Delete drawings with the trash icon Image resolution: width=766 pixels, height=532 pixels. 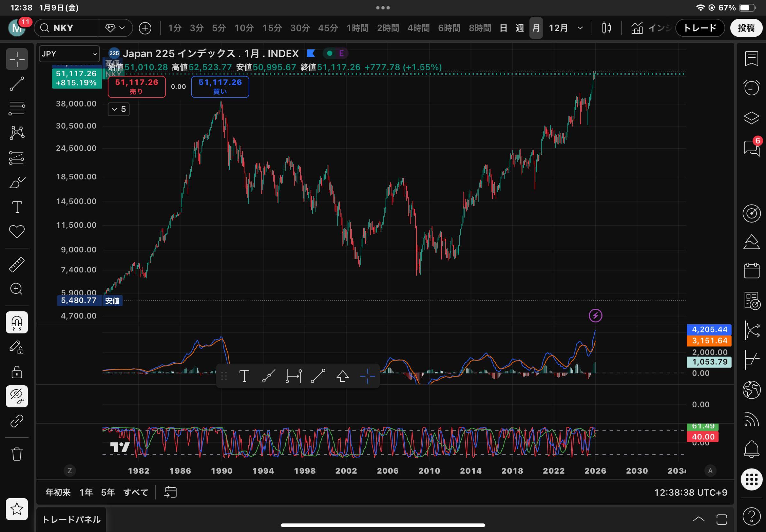(17, 454)
